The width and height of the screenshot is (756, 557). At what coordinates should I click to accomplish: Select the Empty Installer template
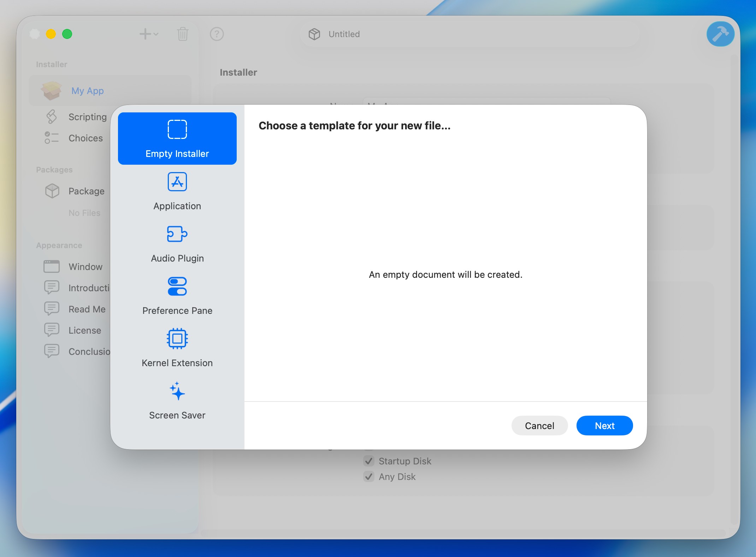click(177, 139)
